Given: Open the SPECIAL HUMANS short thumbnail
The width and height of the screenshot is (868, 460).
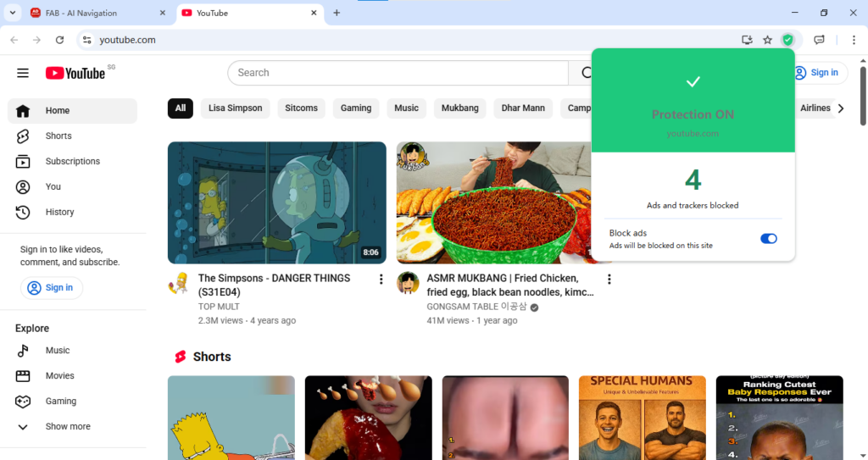Looking at the screenshot, I should pos(643,418).
